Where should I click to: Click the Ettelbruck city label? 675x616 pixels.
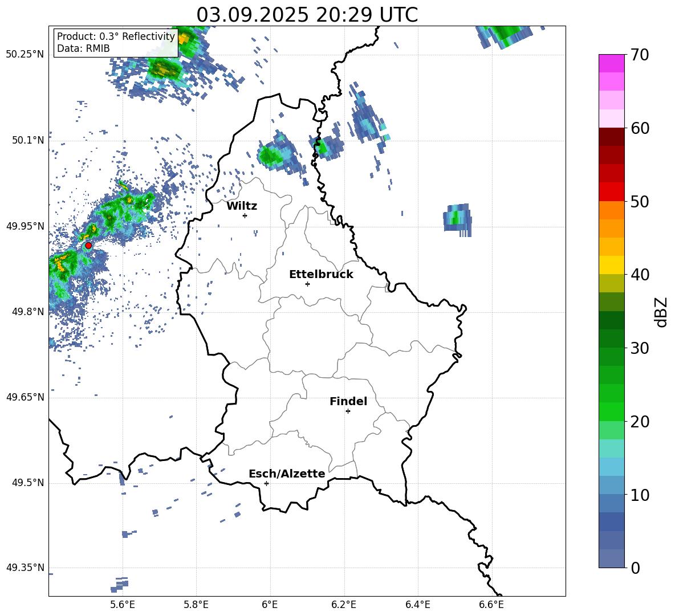321,275
